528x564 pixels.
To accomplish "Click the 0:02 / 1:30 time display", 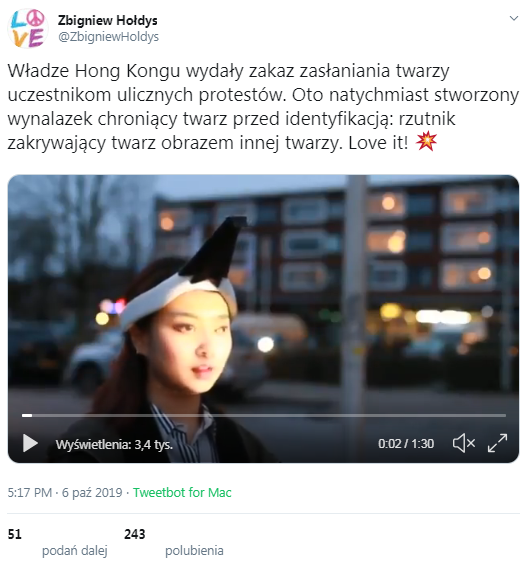I will click(406, 444).
